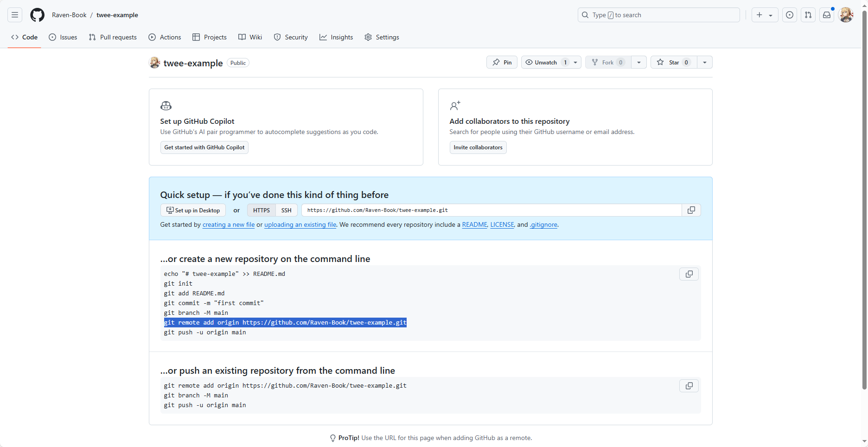Open the Issues tab
The image size is (868, 447).
click(63, 37)
